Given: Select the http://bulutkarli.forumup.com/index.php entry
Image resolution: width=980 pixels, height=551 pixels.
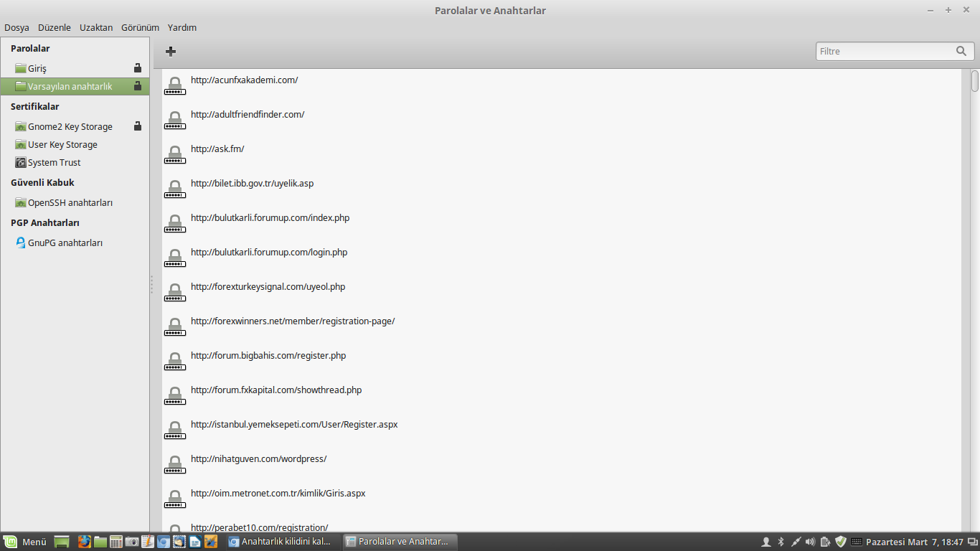Looking at the screenshot, I should (x=562, y=224).
